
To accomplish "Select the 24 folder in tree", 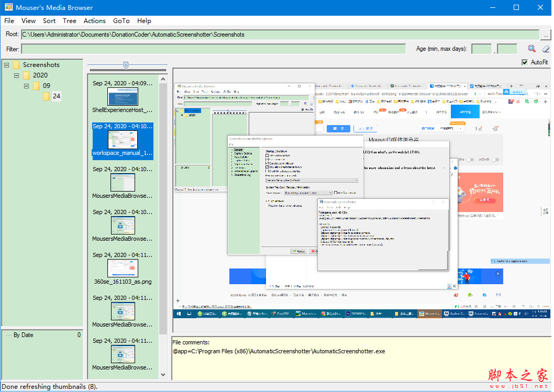I will [57, 96].
